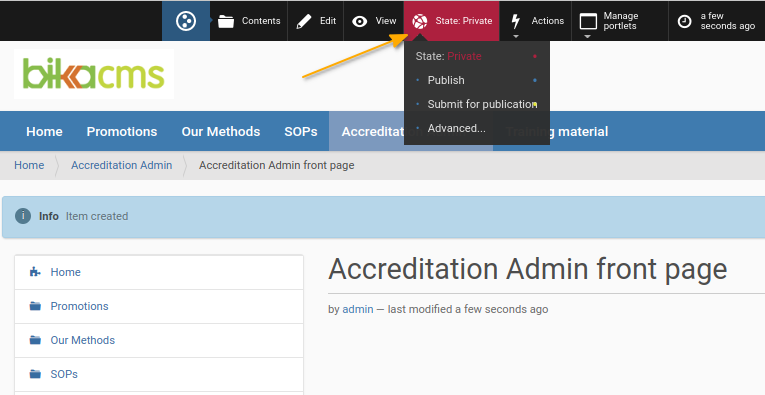
Task: Expand the Manage portlets dropdown
Action: coord(620,21)
